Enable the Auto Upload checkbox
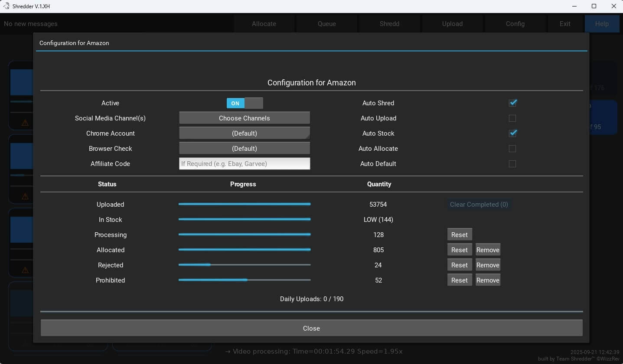623x364 pixels. pos(512,118)
